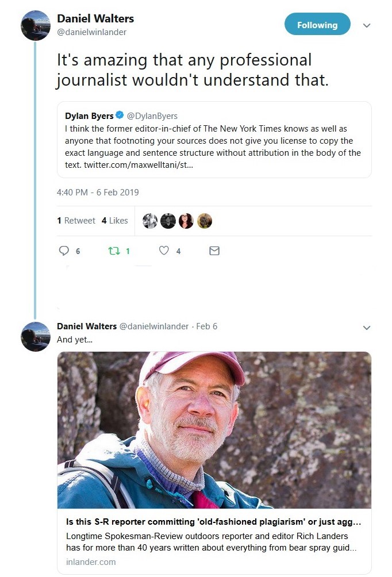Click the article photo of man in cap
The width and height of the screenshot is (392, 577).
pyautogui.click(x=214, y=430)
